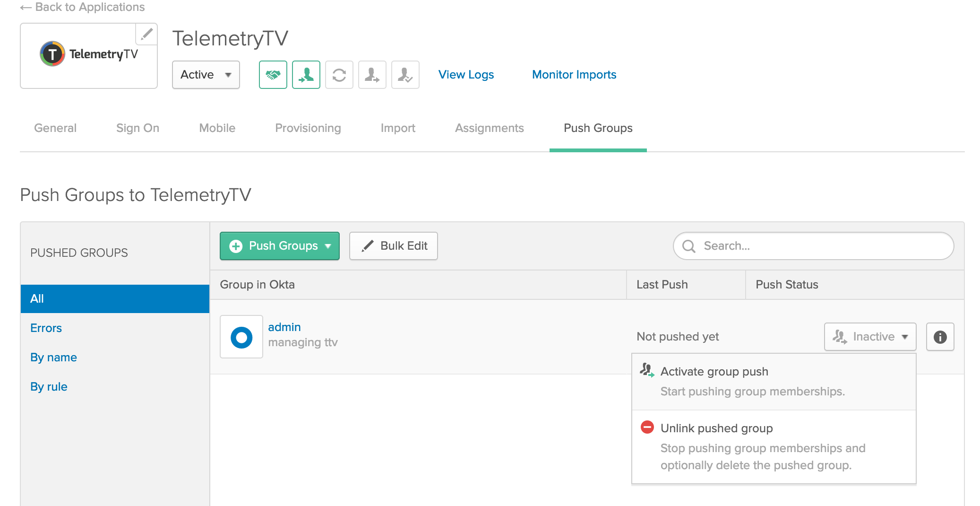Click the refresh sync arrows icon
The width and height of the screenshot is (980, 506).
point(339,75)
